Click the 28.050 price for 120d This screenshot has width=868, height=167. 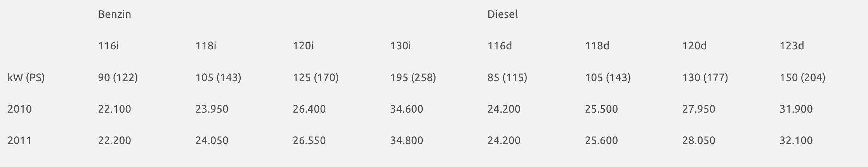(x=699, y=141)
